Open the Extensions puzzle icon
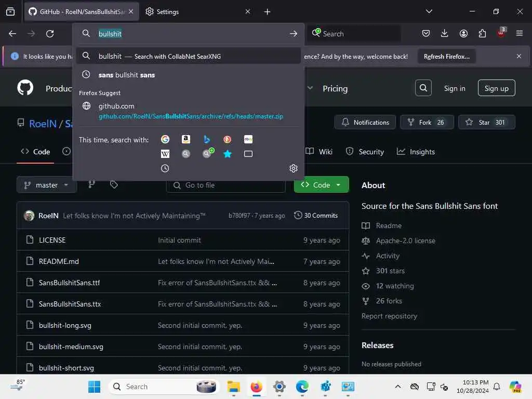532x399 pixels. [482, 33]
